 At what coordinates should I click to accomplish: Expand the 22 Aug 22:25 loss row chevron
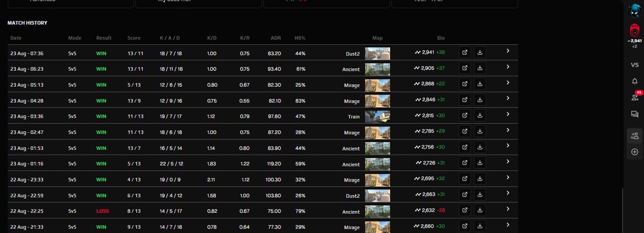[508, 208]
